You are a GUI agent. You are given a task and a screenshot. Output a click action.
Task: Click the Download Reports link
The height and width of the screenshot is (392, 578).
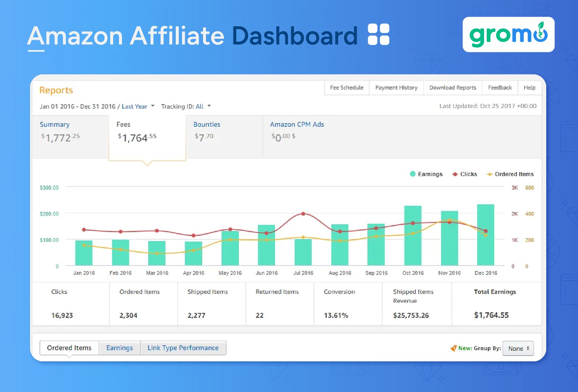453,87
